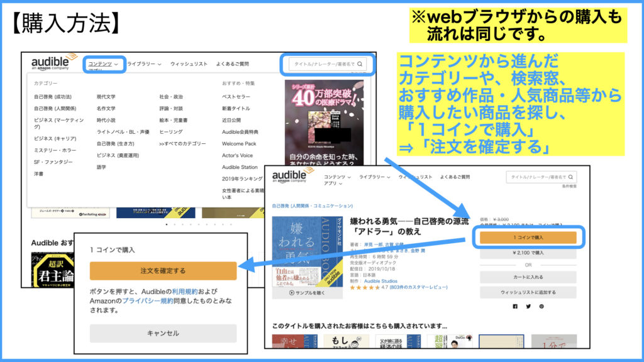Image resolution: width=644 pixels, height=362 pixels.
Task: Open ベストセラー under おすすめ・特集
Action: point(236,97)
